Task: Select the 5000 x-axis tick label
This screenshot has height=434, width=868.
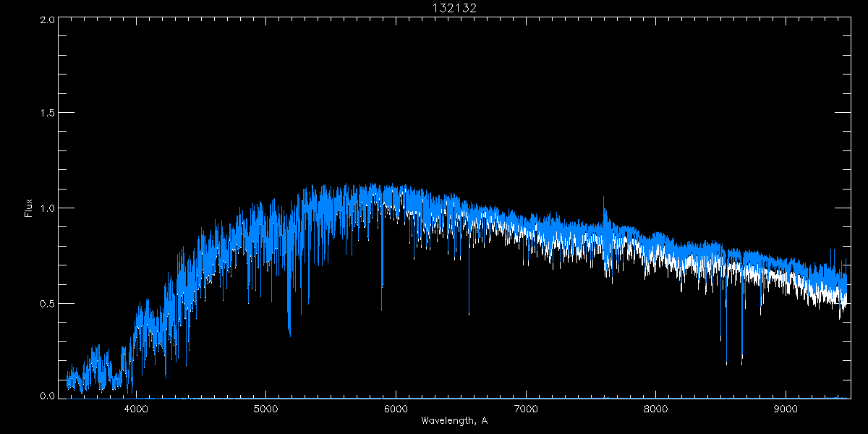Action: pos(265,409)
